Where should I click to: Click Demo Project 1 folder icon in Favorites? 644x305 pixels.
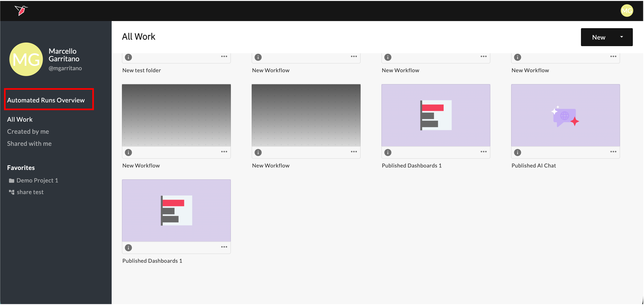[11, 181]
